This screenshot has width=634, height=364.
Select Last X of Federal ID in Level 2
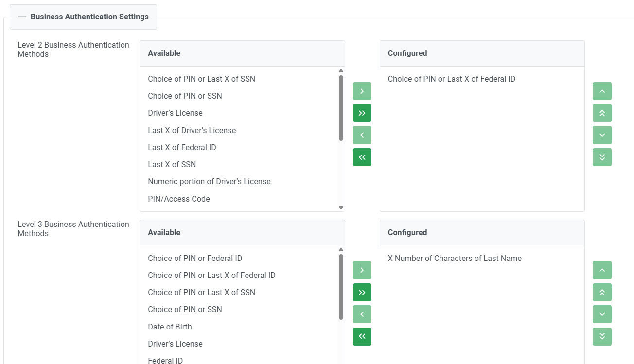(x=239, y=147)
